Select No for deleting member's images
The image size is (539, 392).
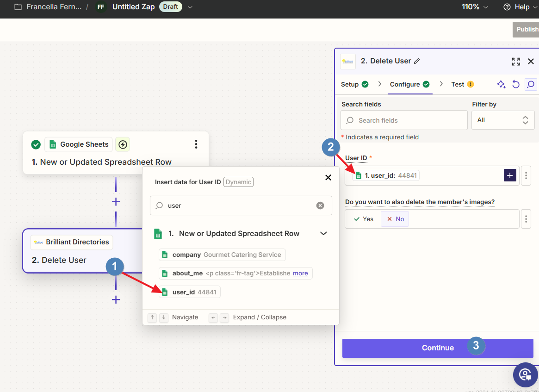coord(395,219)
